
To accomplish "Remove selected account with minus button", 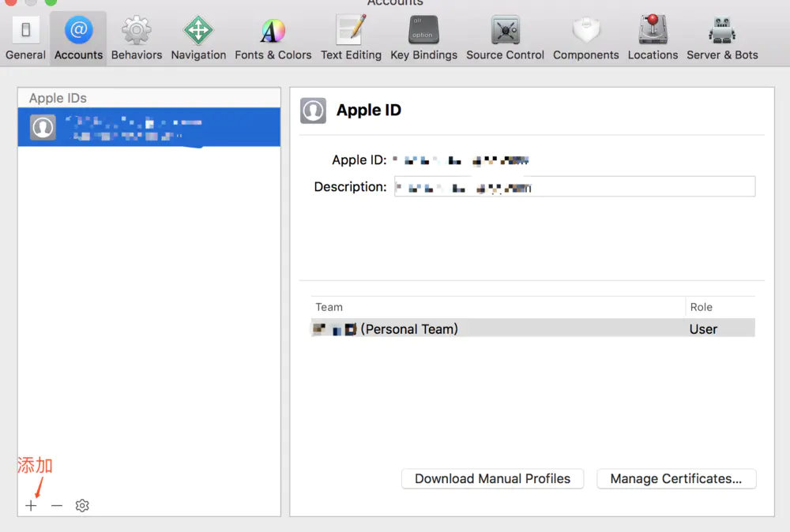I will point(57,505).
